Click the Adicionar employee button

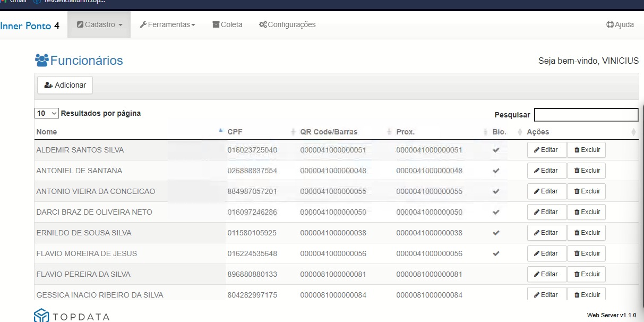coord(65,85)
